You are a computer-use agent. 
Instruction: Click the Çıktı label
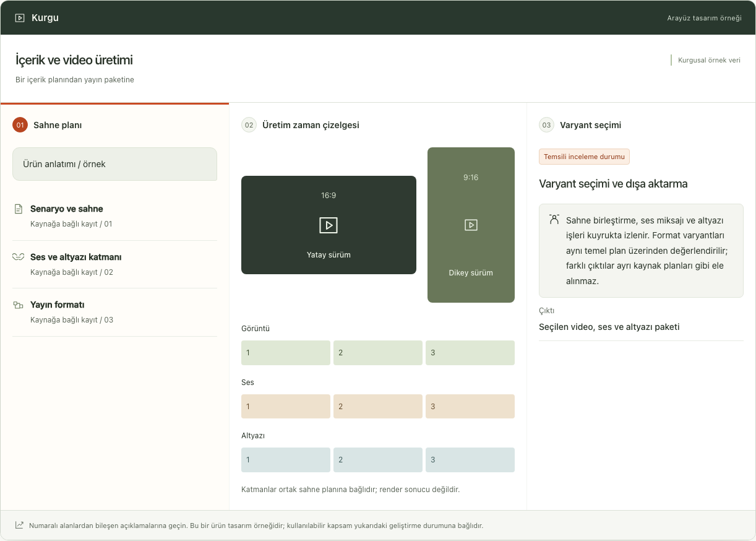tap(547, 311)
